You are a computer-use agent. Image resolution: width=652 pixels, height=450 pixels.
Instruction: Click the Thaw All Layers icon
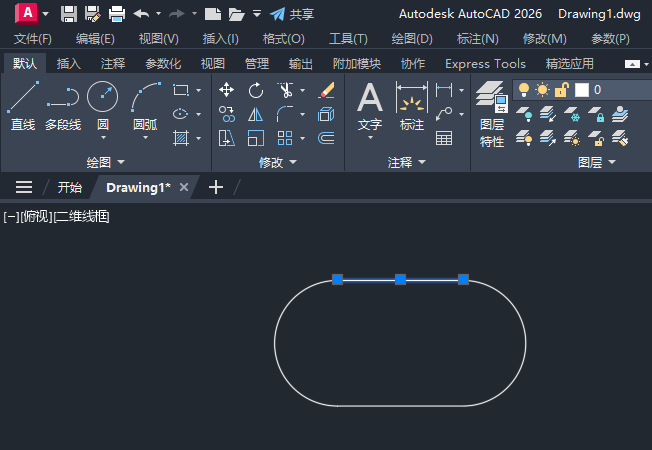coord(572,138)
